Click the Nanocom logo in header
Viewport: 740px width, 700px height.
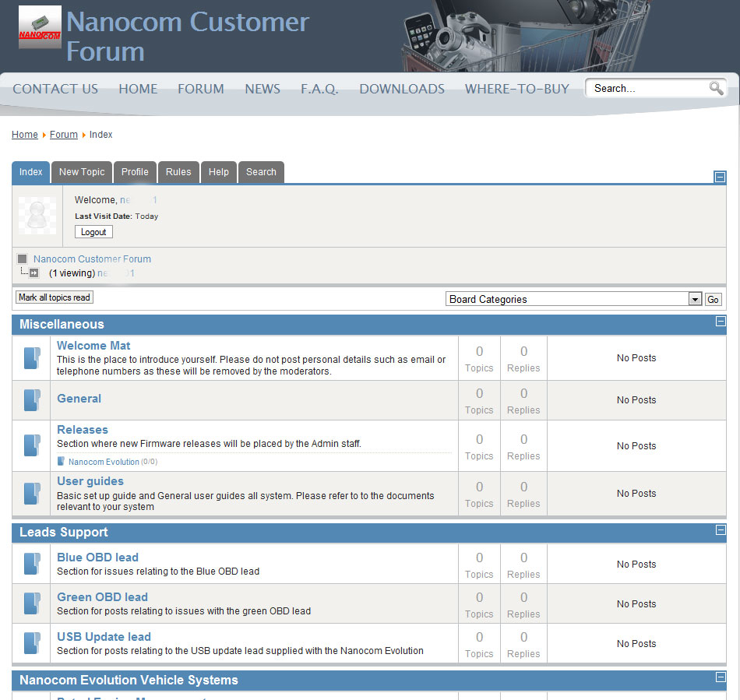coord(40,27)
